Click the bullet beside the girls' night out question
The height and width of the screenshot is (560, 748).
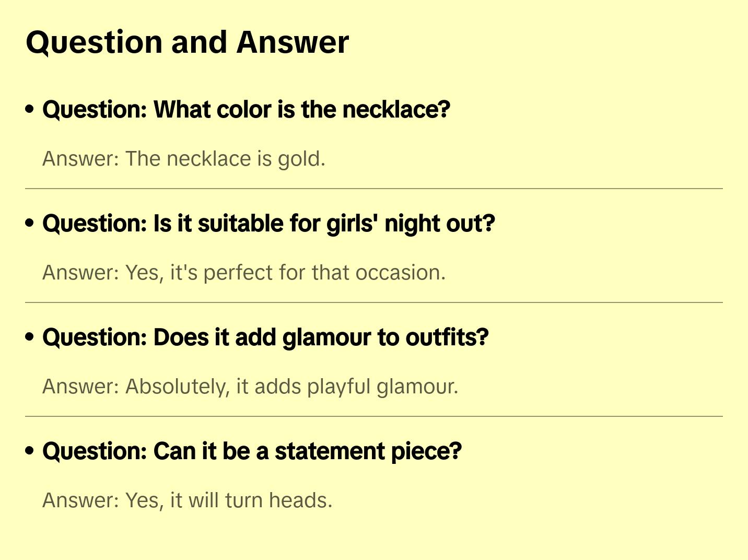[x=30, y=224]
